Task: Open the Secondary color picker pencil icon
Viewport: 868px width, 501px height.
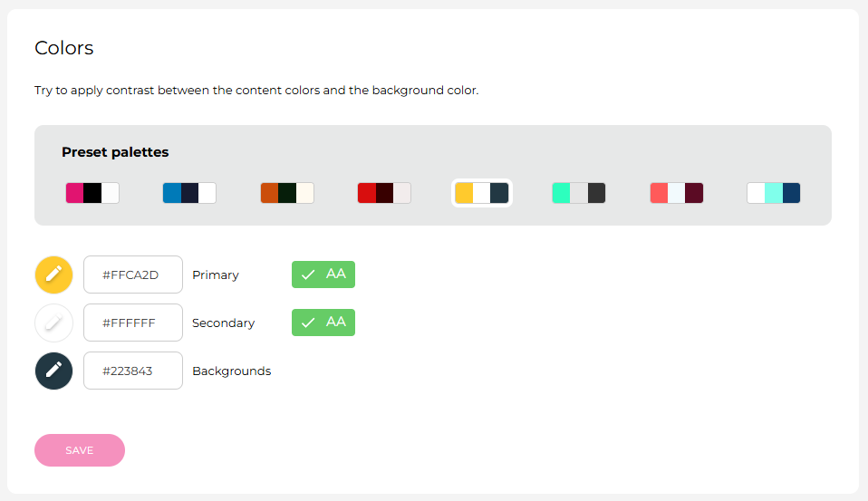Action: (53, 323)
